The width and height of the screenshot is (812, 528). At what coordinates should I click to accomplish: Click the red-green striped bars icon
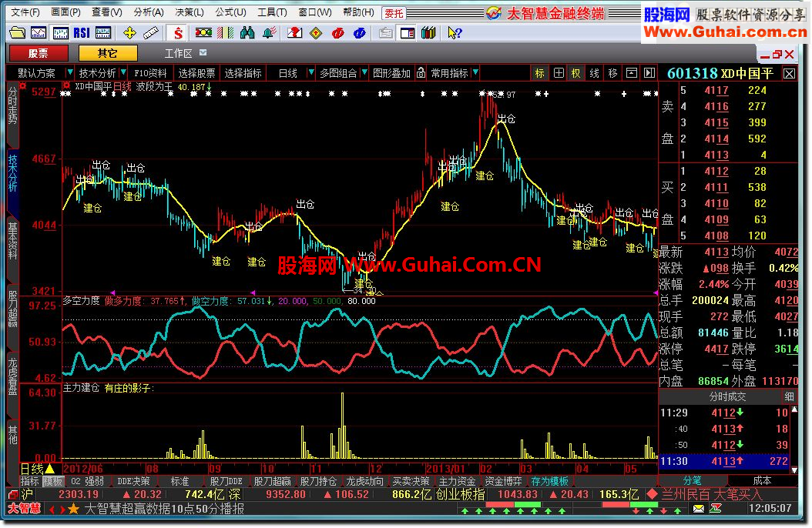pos(225,33)
